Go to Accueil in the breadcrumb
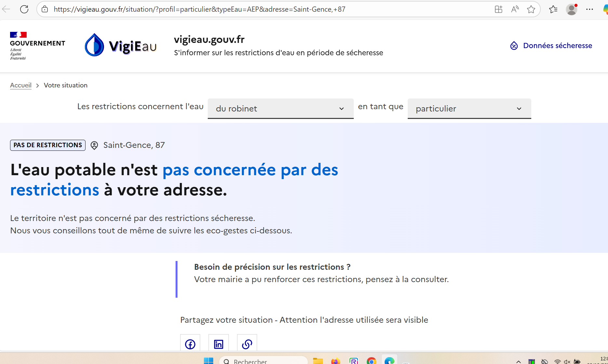Image resolution: width=608 pixels, height=364 pixels. (21, 85)
